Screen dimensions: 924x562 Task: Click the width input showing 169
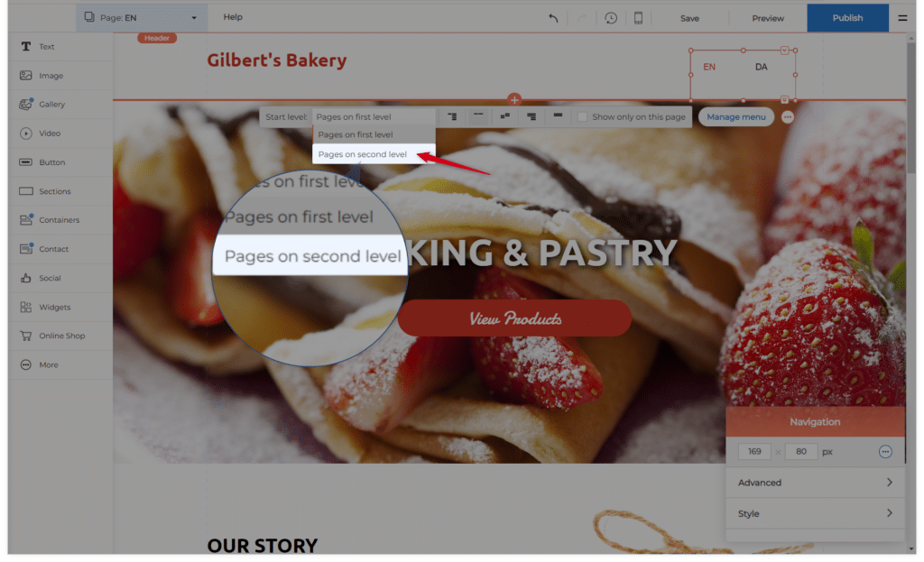pyautogui.click(x=754, y=452)
